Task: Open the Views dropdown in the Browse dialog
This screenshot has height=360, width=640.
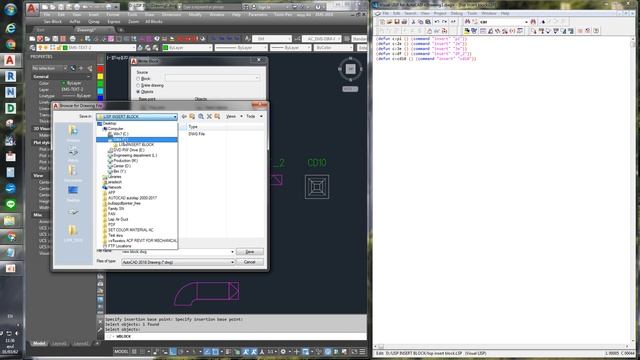Action: pyautogui.click(x=234, y=116)
